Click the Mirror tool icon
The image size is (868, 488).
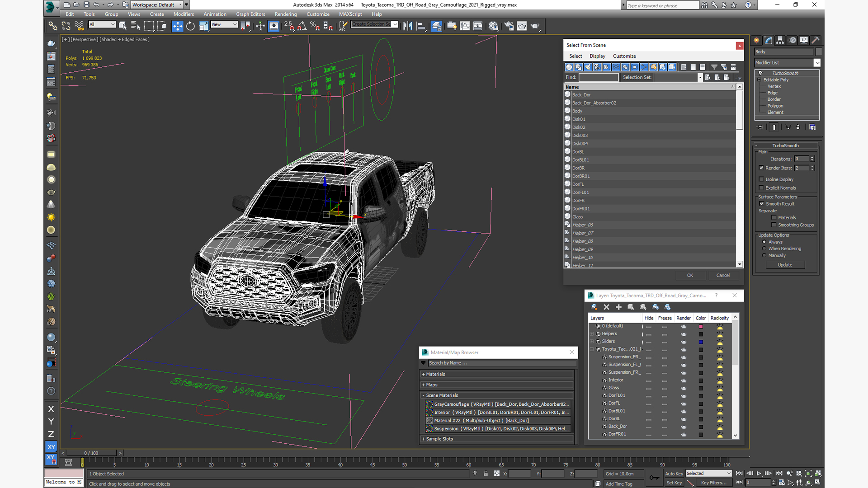click(x=408, y=26)
